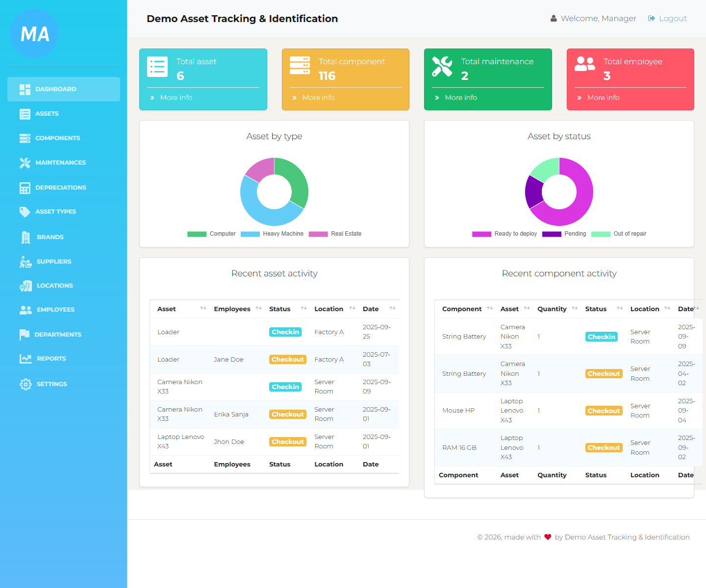Screen dimensions: 706x588
Task: Click the Brands building icon
Action: pyautogui.click(x=25, y=237)
